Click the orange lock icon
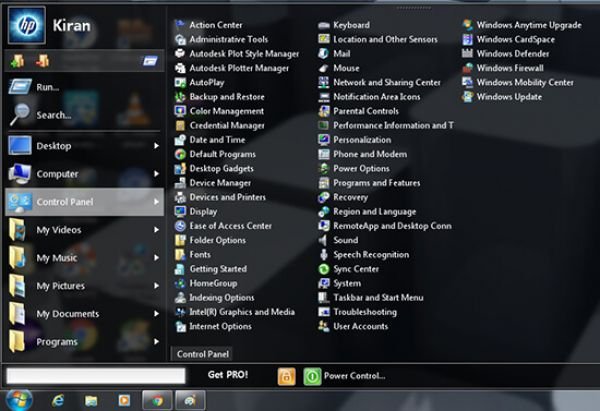Screen dimensions: 600x411 coord(287,376)
